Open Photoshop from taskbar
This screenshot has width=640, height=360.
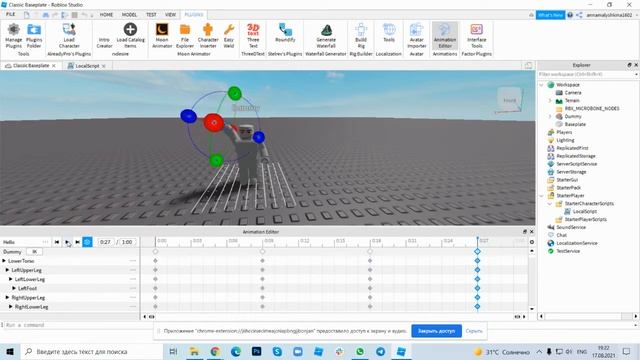pos(256,351)
